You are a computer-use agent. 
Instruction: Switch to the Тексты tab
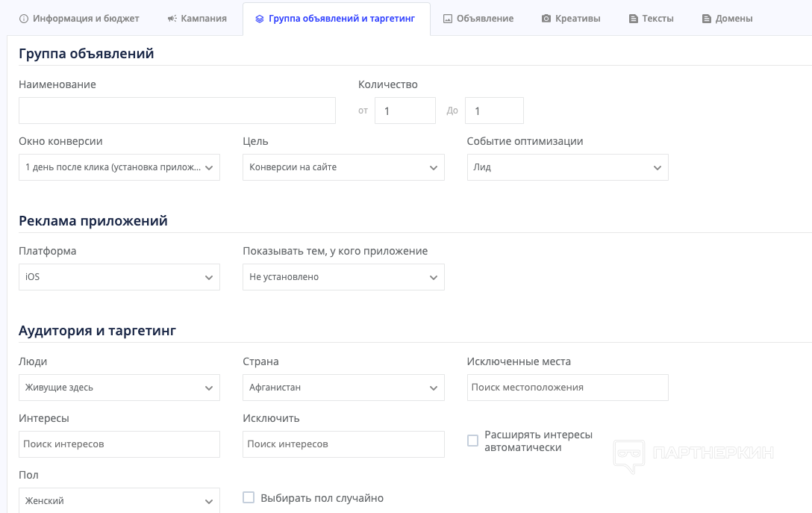[x=651, y=19]
